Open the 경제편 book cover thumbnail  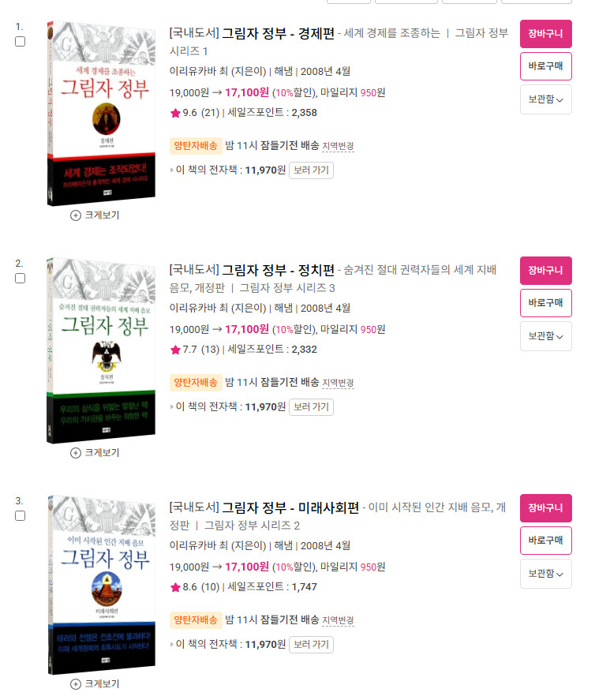(x=101, y=114)
